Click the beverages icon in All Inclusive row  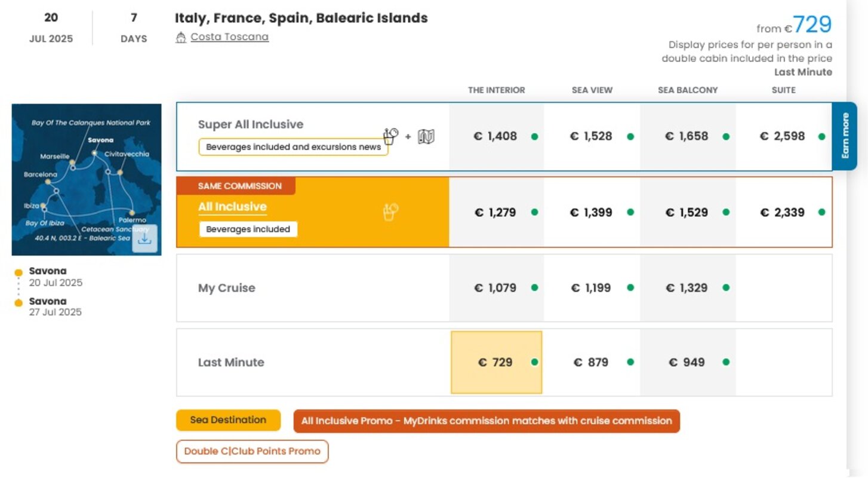[390, 212]
